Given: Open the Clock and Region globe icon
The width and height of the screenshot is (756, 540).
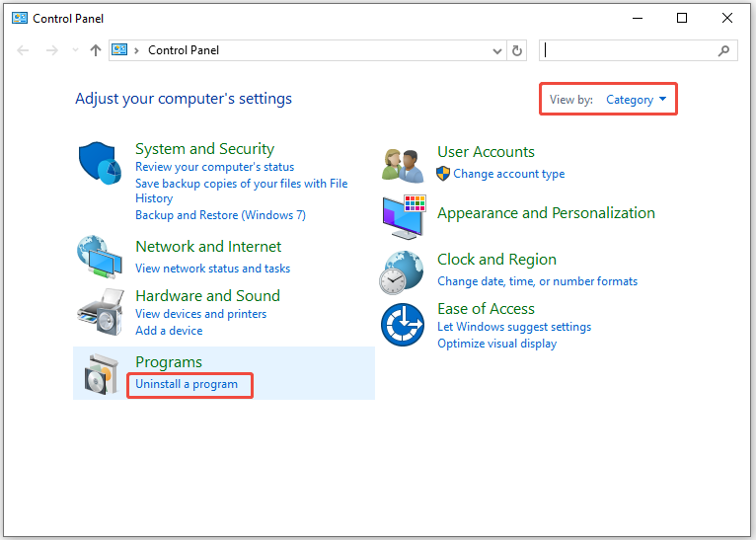Looking at the screenshot, I should pos(402,272).
